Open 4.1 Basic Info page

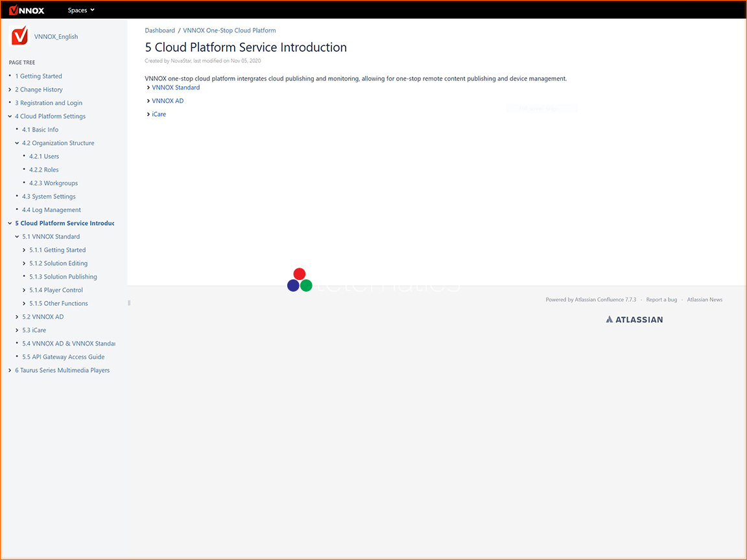point(40,130)
